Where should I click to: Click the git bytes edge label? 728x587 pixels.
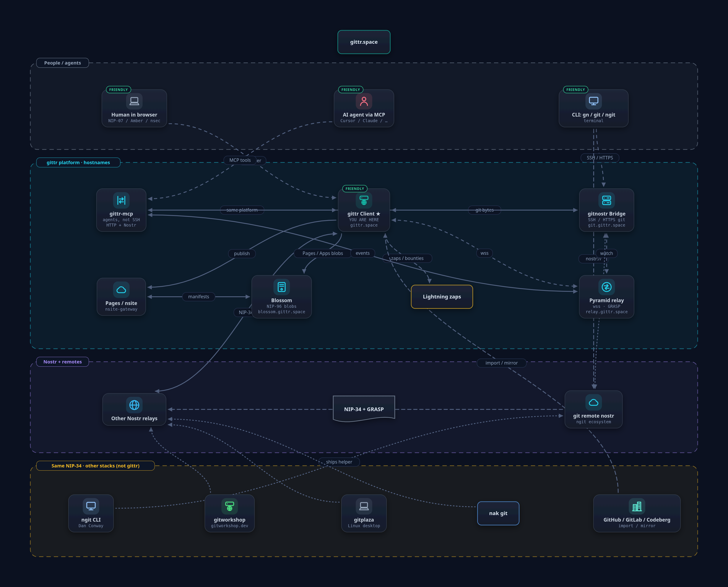pyautogui.click(x=484, y=210)
